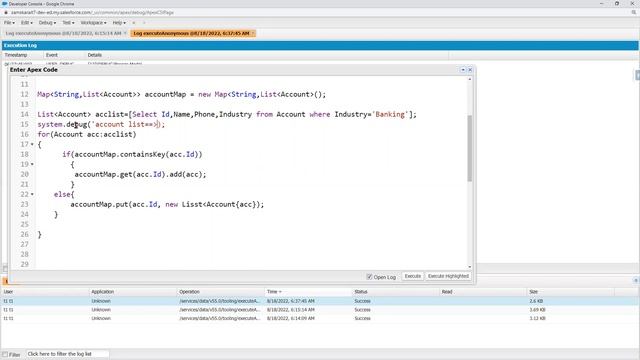Click the accountMap.put statement on line 23
This screenshot has width=640, height=360.
[x=167, y=204]
